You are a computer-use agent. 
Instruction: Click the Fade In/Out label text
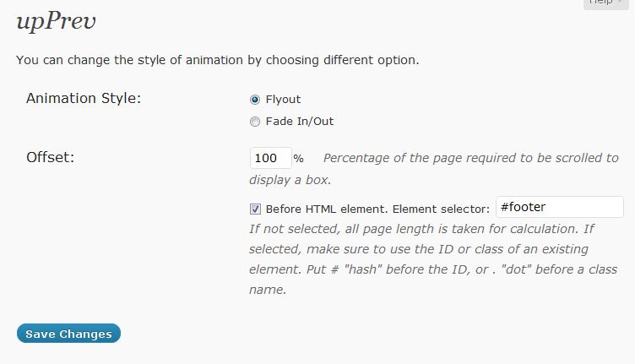tap(299, 122)
